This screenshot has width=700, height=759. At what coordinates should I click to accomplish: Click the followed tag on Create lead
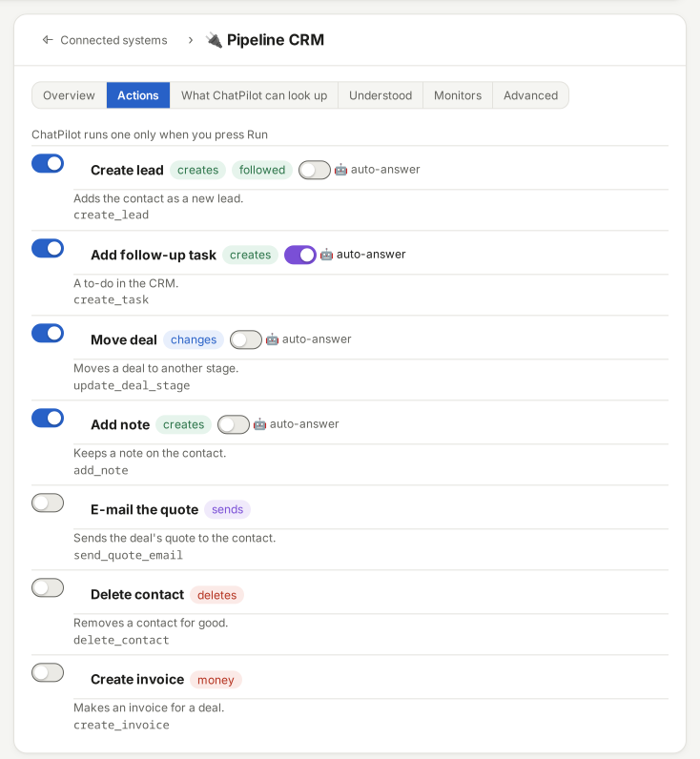pos(262,170)
